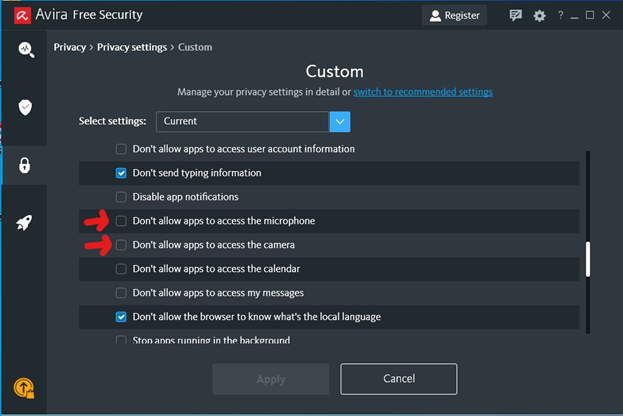This screenshot has height=416, width=623.
Task: Tick the Disable app notifications checkbox
Action: (121, 197)
